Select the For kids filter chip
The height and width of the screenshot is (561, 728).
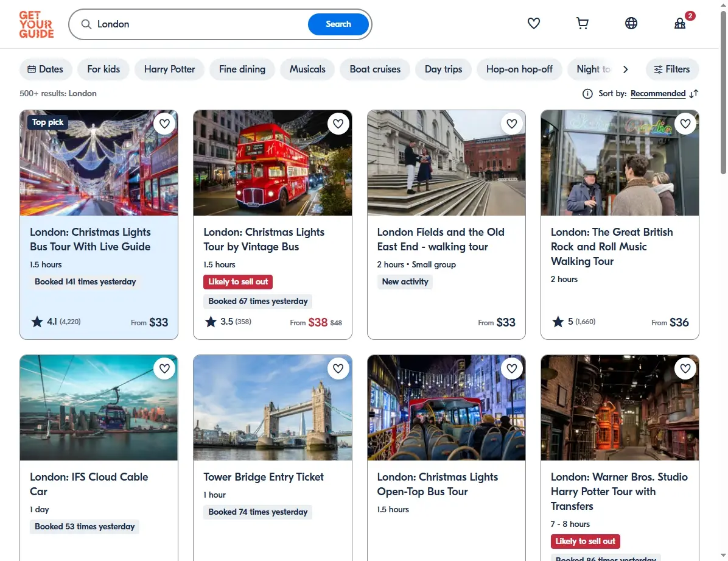[x=103, y=69]
